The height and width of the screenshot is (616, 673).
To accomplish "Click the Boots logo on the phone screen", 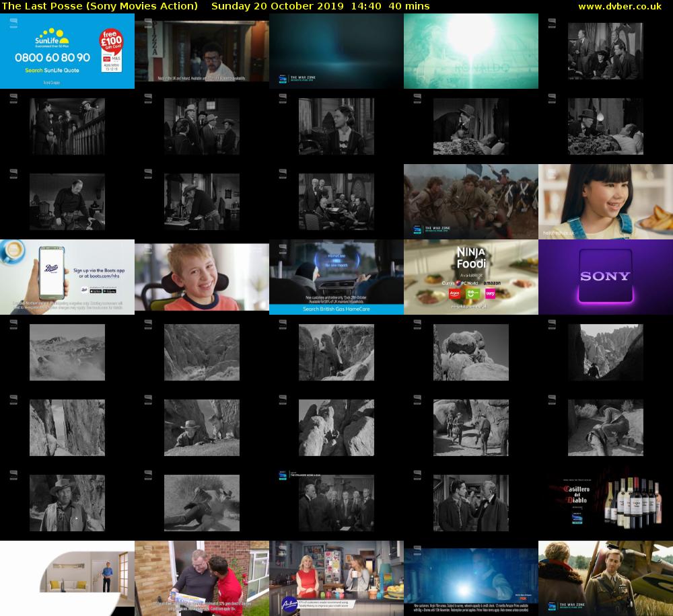I will [52, 269].
